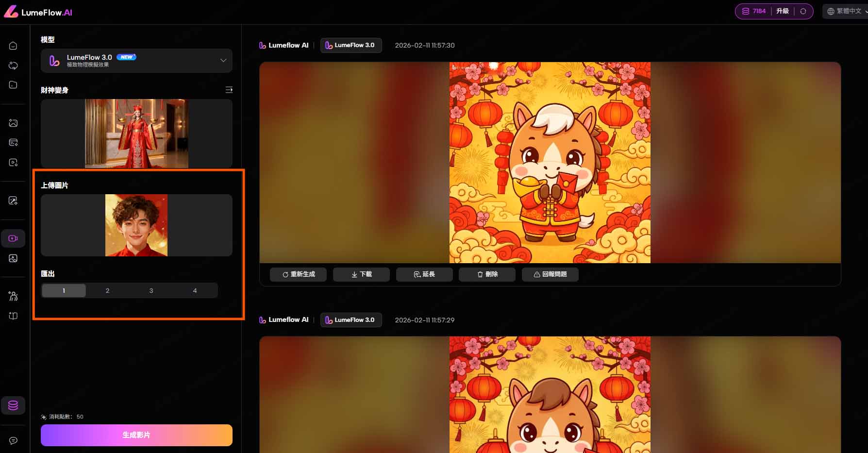Click the home icon in left sidebar

[13, 46]
